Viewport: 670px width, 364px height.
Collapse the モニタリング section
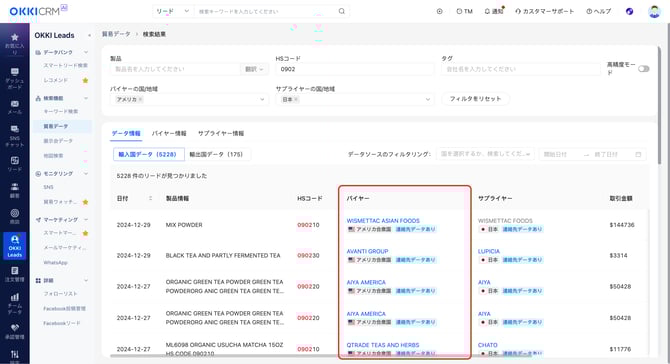click(86, 173)
